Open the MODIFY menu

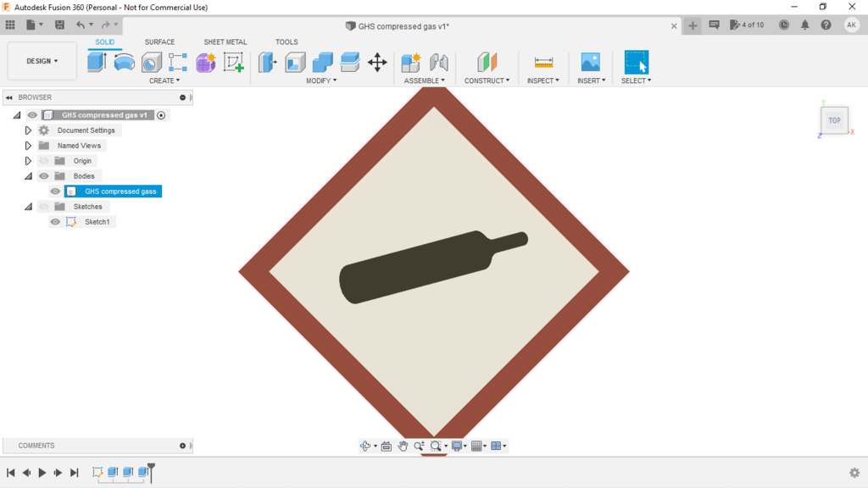(321, 80)
